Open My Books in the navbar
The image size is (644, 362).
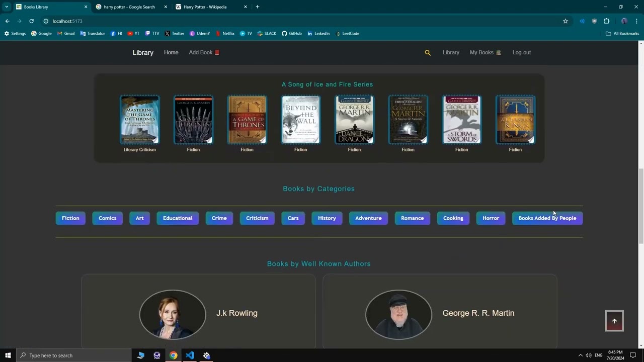(485, 53)
